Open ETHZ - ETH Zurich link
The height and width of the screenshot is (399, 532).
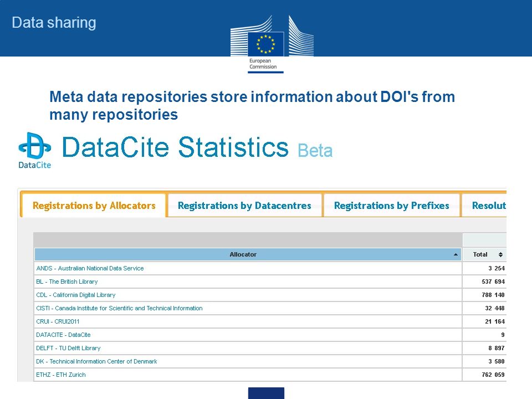pos(61,375)
